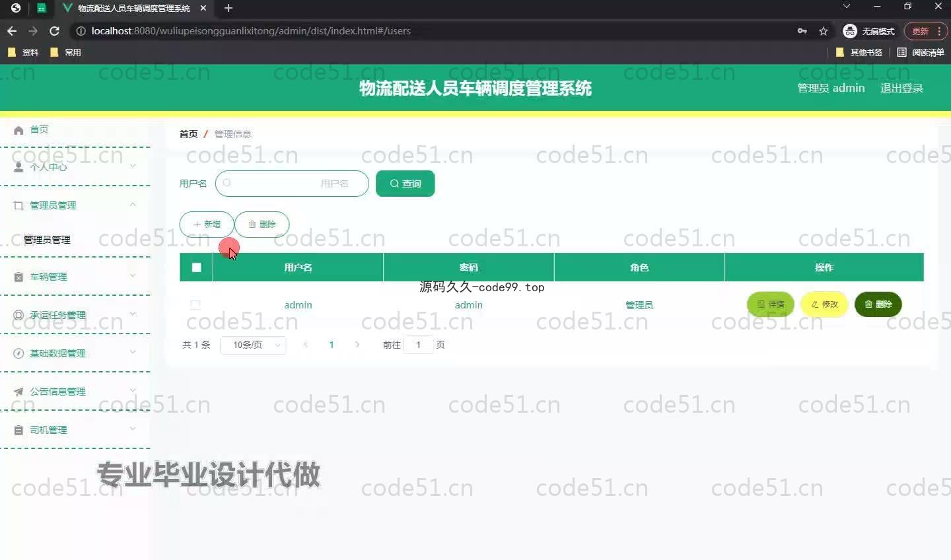Click the 管理员管理 sidebar icon
This screenshot has width=951, height=560.
[18, 205]
